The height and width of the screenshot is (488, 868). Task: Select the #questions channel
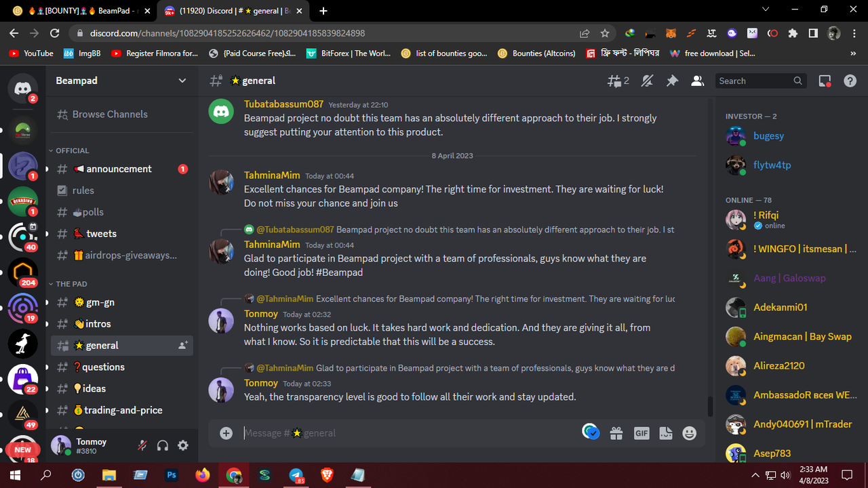(100, 367)
